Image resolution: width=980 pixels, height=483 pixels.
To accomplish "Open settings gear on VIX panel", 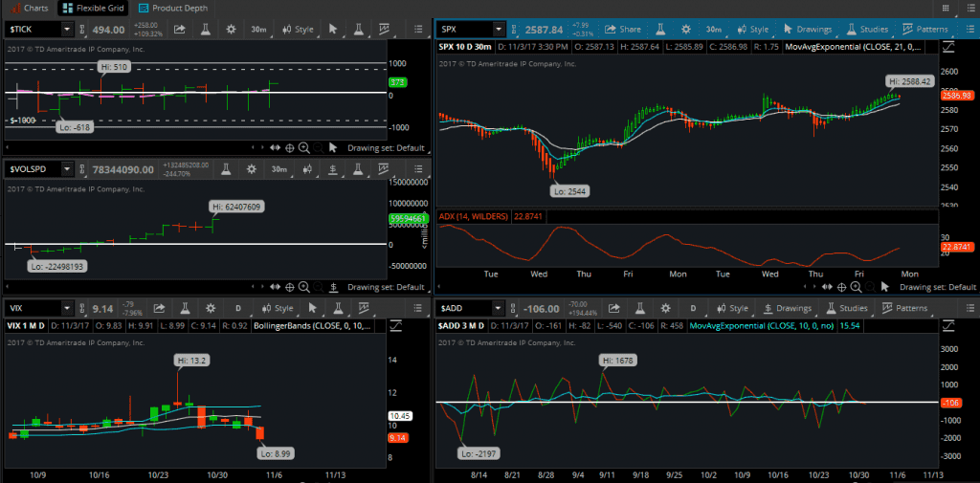I will (212, 308).
